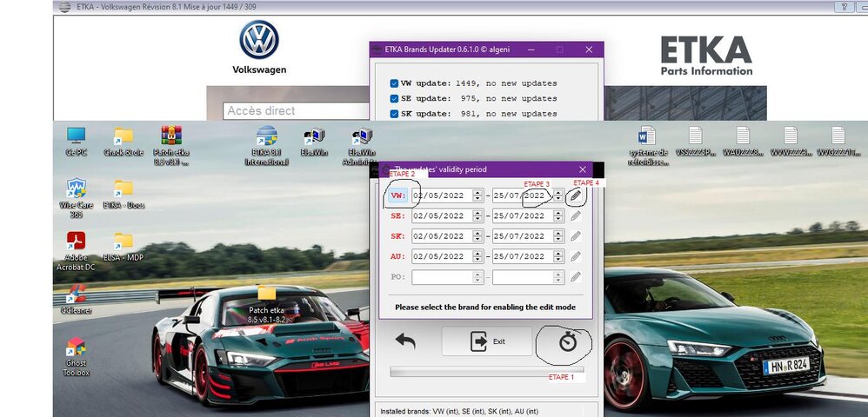Select the disabled PO brand label
This screenshot has width=868, height=417.
(398, 276)
